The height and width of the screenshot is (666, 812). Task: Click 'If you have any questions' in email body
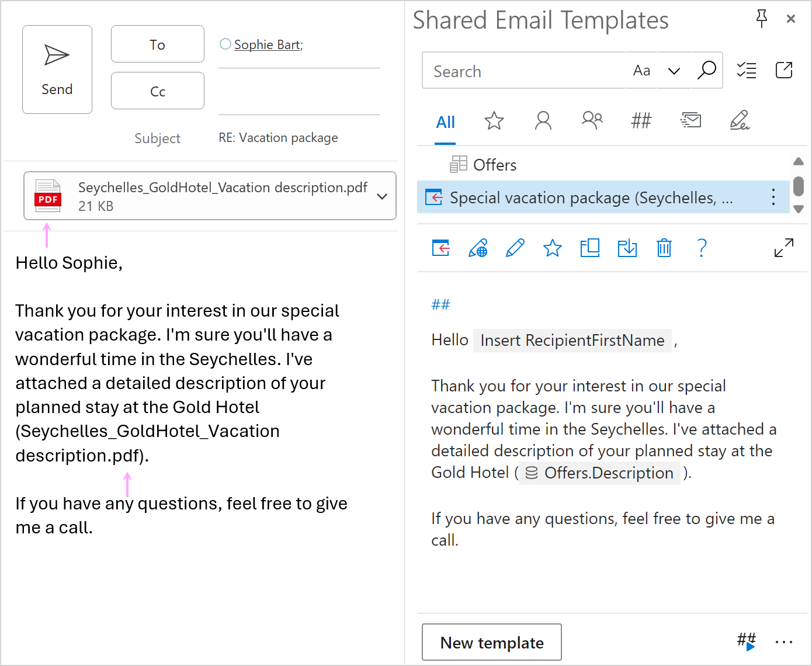[119, 504]
